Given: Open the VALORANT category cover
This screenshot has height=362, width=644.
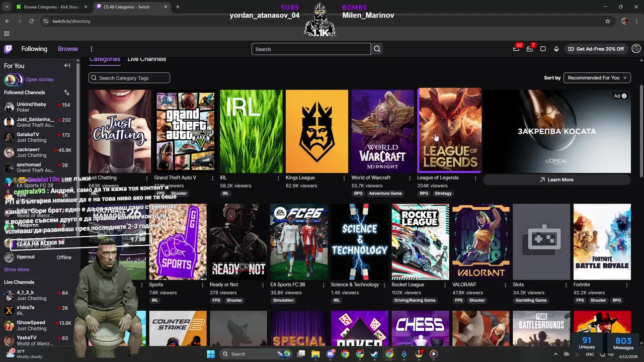Looking at the screenshot, I should tap(480, 241).
